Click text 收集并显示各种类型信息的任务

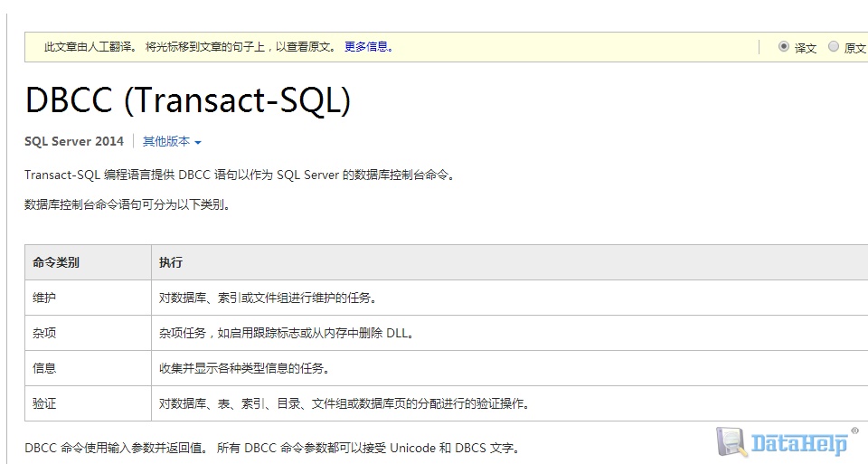(244, 368)
